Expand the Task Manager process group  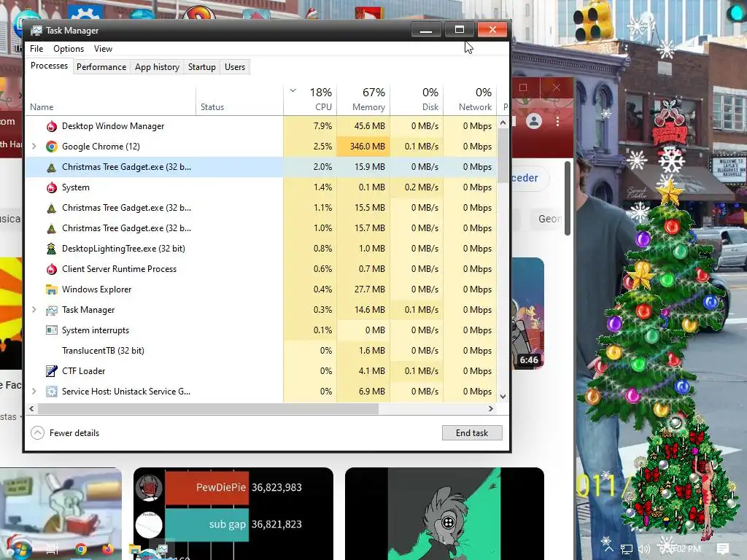pyautogui.click(x=34, y=310)
